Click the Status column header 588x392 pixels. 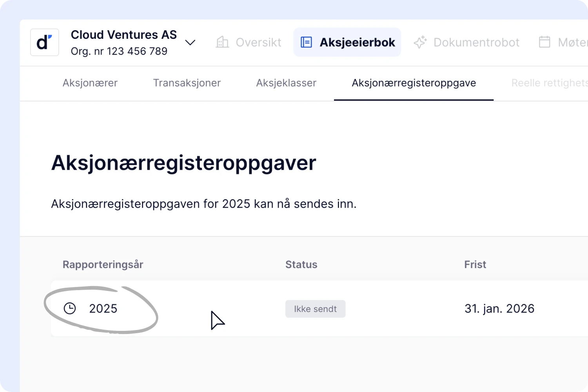(301, 265)
